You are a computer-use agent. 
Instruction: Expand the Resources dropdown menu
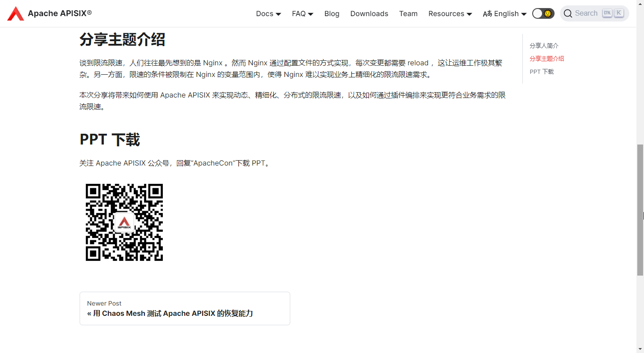tap(450, 14)
